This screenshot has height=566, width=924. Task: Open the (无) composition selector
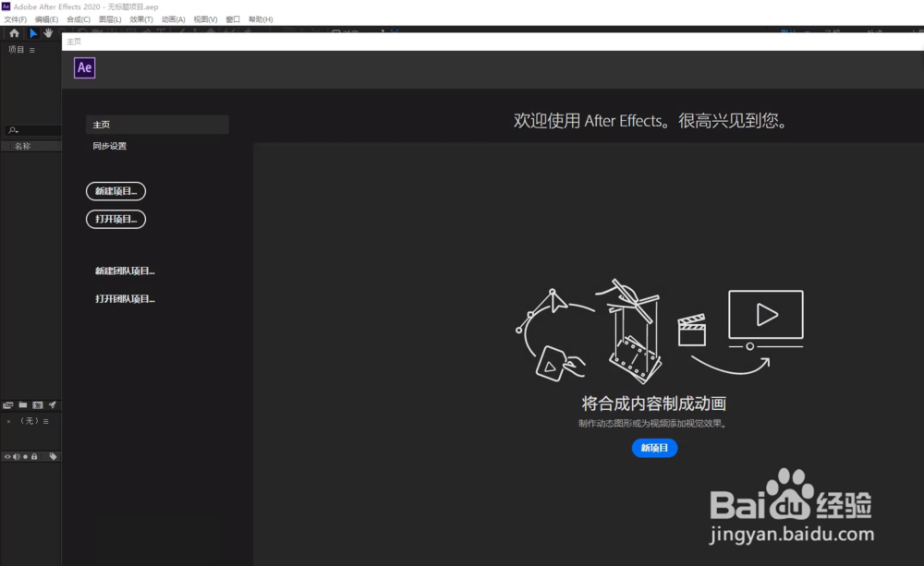pyautogui.click(x=30, y=421)
